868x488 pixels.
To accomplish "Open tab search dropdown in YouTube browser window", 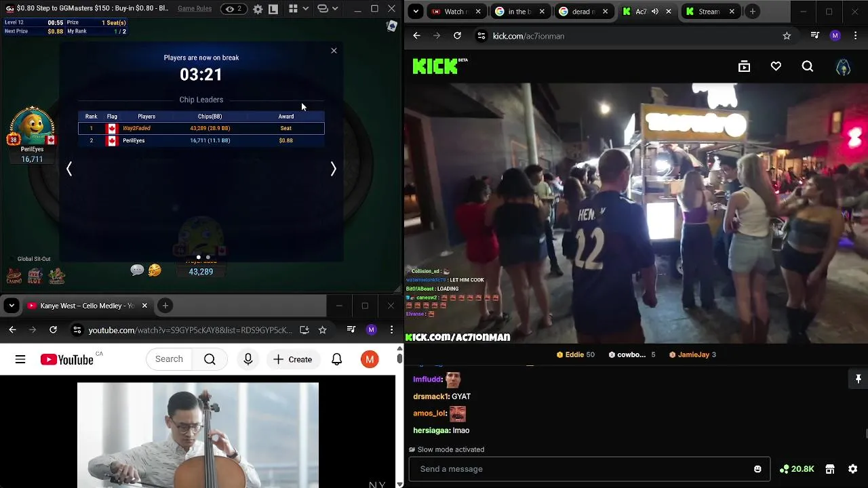I will 12,306.
